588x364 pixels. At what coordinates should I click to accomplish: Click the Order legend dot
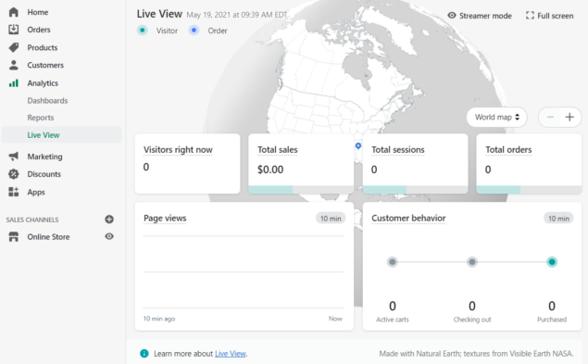pyautogui.click(x=194, y=30)
